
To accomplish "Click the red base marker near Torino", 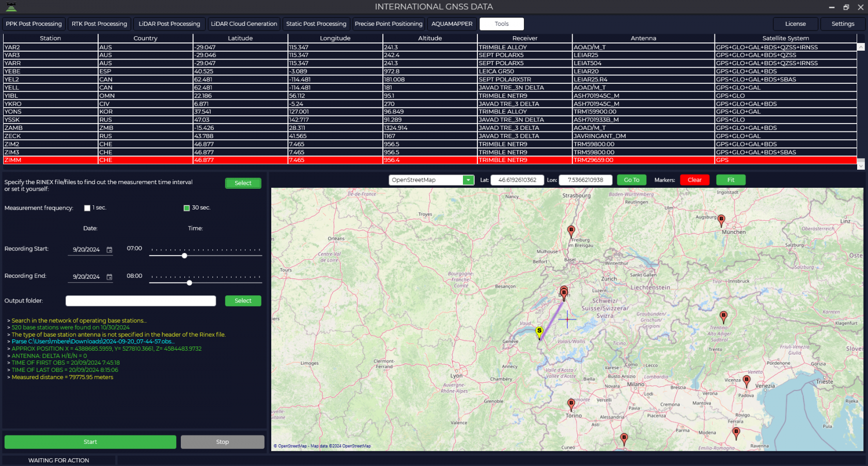I will tap(571, 404).
